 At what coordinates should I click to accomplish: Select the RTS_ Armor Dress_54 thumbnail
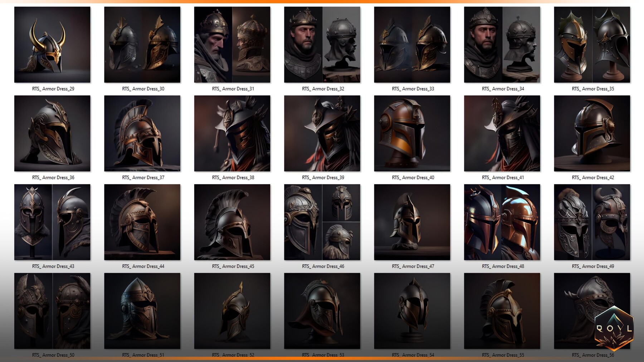(412, 310)
